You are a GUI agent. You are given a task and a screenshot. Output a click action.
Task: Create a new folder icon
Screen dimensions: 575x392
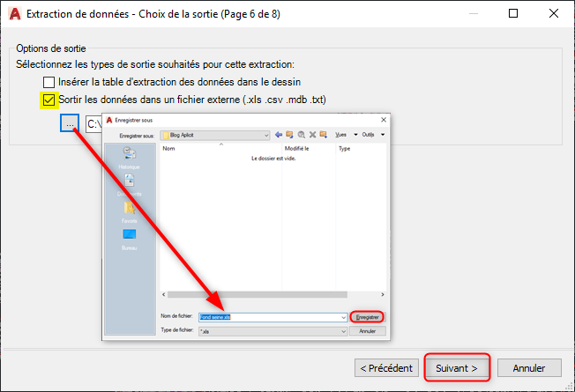coord(323,135)
